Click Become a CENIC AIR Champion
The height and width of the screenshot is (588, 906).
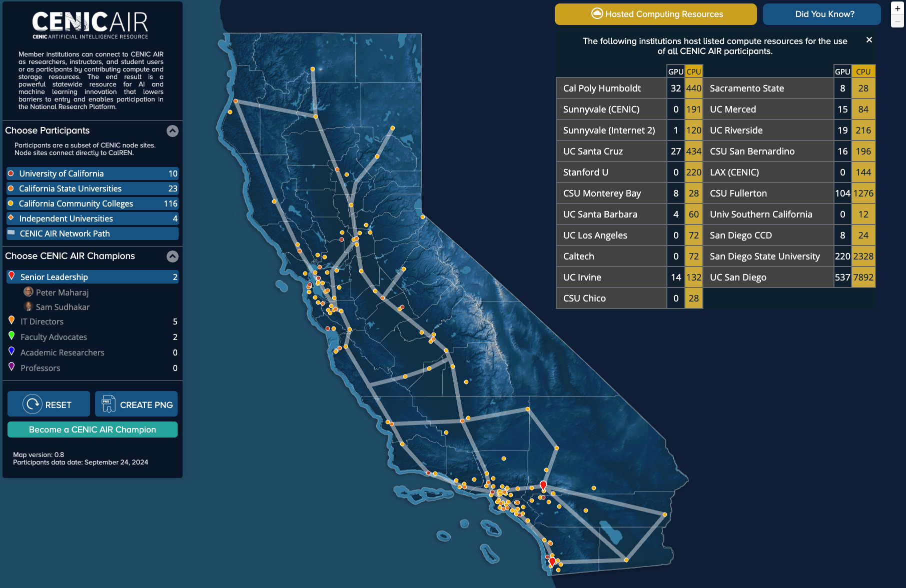tap(93, 429)
